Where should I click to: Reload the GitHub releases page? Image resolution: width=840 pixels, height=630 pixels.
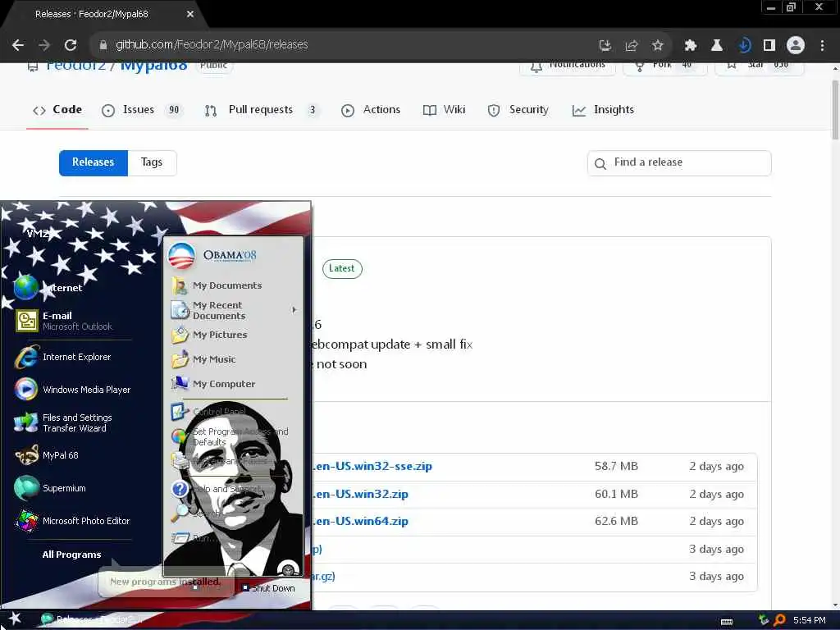(x=71, y=45)
